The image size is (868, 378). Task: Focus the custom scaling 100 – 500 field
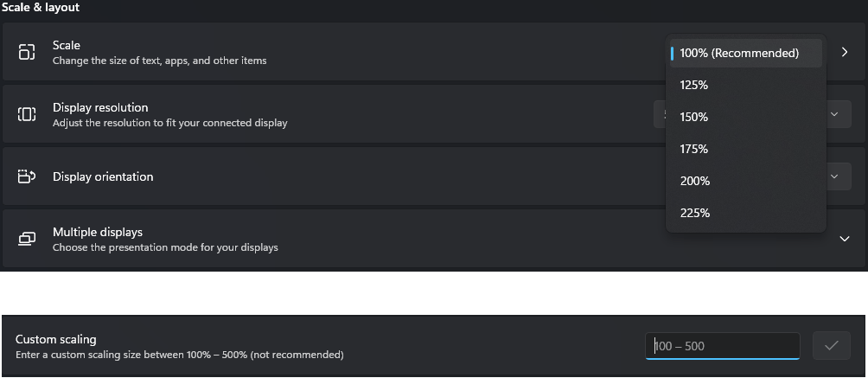[x=723, y=346]
